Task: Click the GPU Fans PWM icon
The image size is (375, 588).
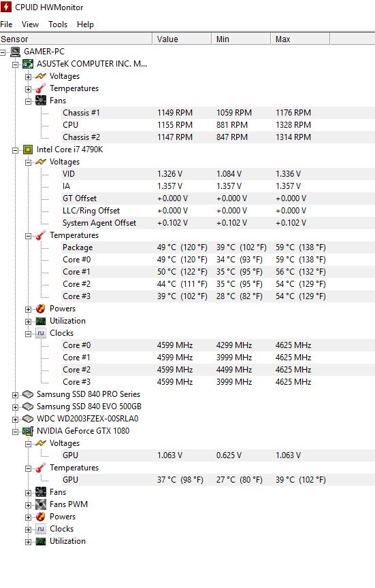Action: (x=41, y=504)
